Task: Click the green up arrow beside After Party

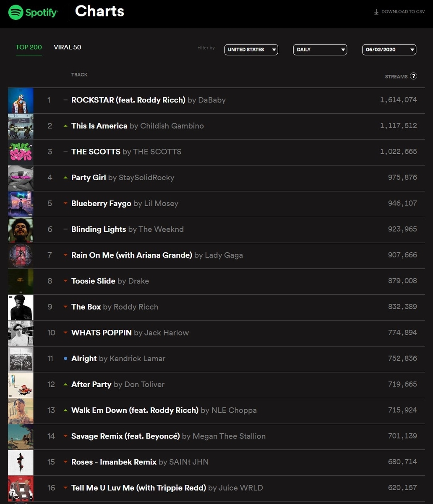Action: click(65, 385)
